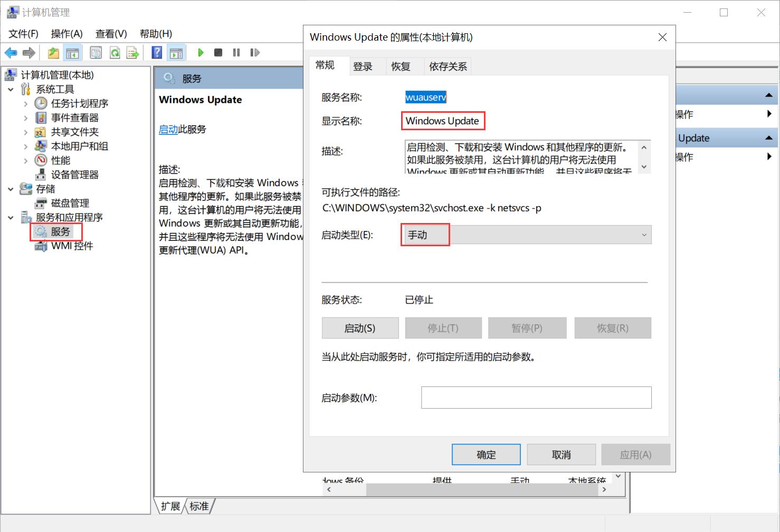Open the 操作(A) menu

pyautogui.click(x=66, y=33)
